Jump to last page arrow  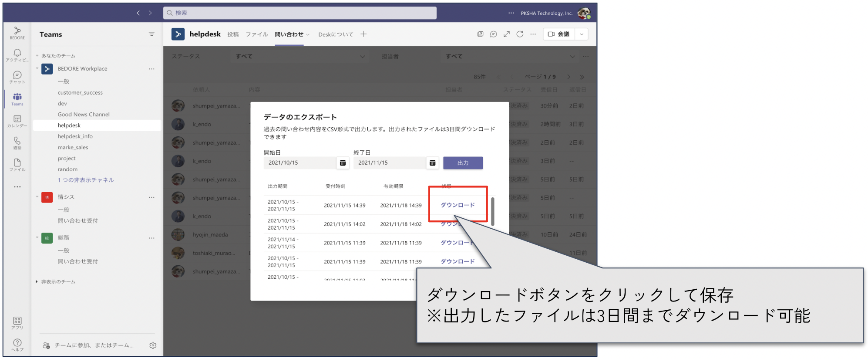(x=582, y=77)
